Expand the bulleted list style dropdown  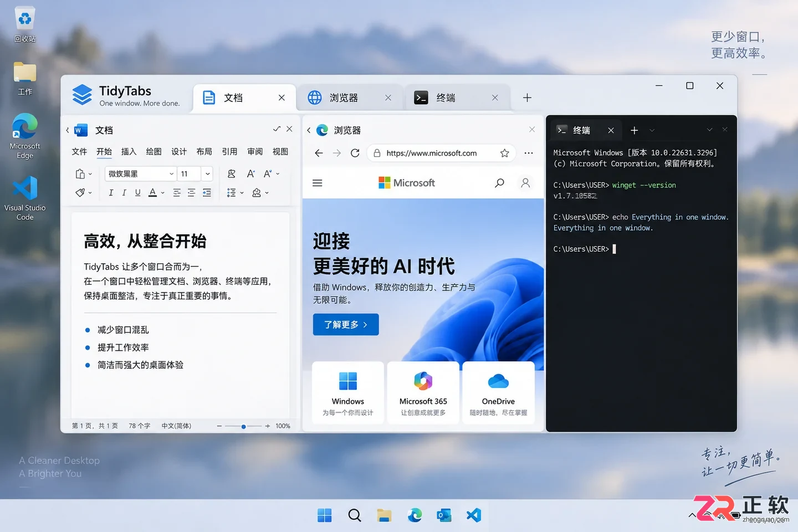242,193
